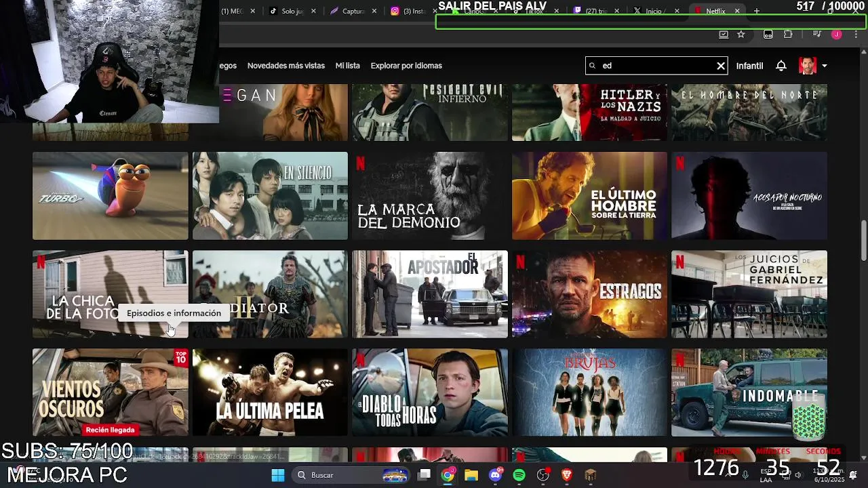Open Vientos Oscuros title
868x488 pixels.
click(x=111, y=392)
